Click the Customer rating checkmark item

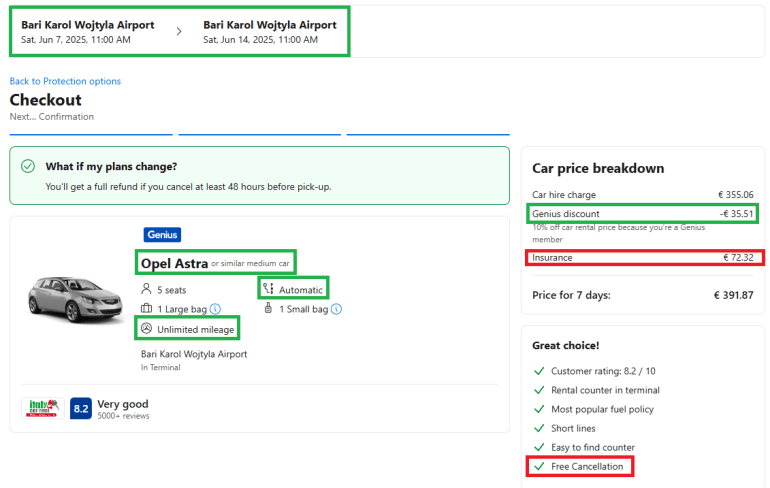[538, 371]
